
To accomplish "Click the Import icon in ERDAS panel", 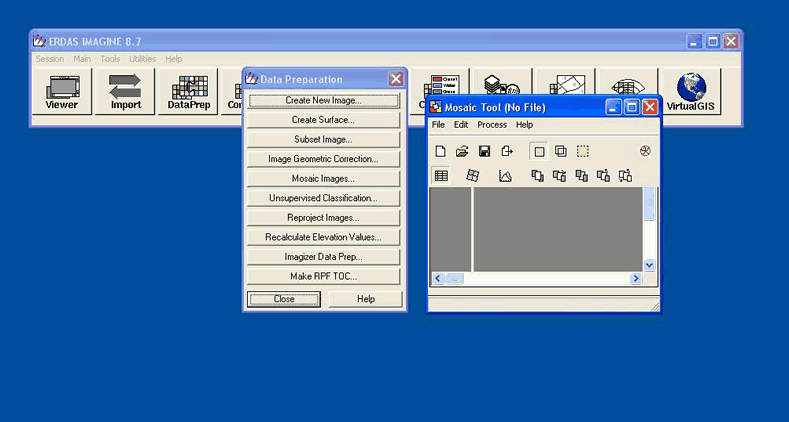I will [x=125, y=92].
